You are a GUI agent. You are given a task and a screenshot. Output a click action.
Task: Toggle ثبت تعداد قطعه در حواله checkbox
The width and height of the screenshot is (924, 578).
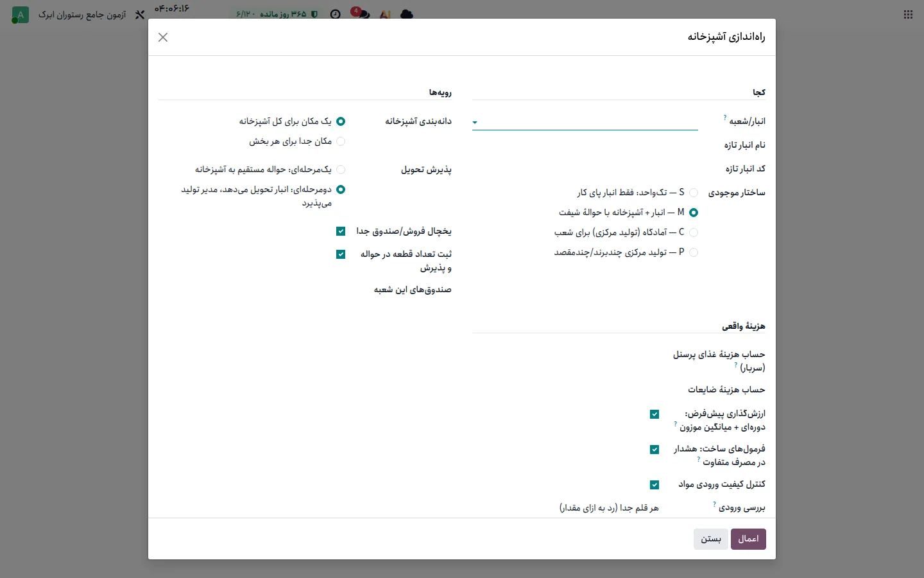[341, 254]
